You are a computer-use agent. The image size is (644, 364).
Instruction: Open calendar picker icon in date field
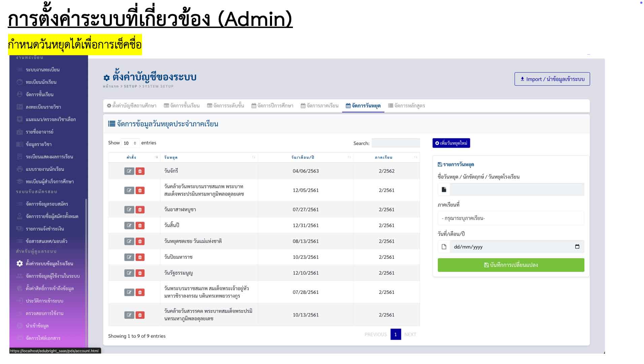577,247
